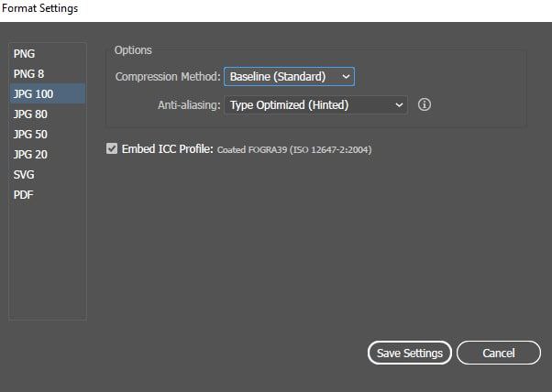Click the Coated FOGRA39 profile text
The image size is (552, 392).
(294, 150)
